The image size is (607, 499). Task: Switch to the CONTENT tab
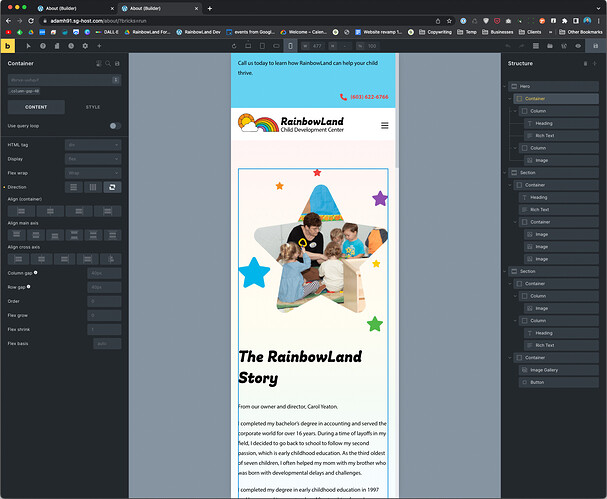coord(36,107)
